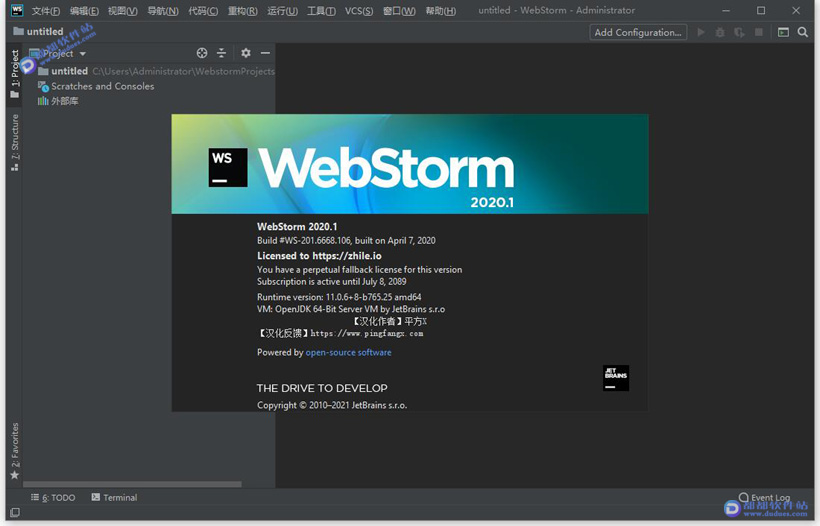Click the WS logo on splash banner
The image size is (820, 526).
[228, 167]
